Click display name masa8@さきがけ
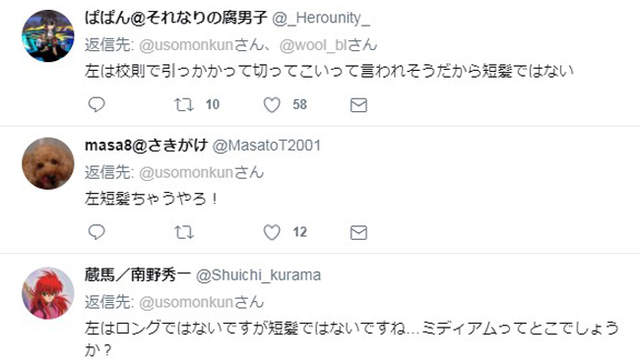 (x=146, y=145)
